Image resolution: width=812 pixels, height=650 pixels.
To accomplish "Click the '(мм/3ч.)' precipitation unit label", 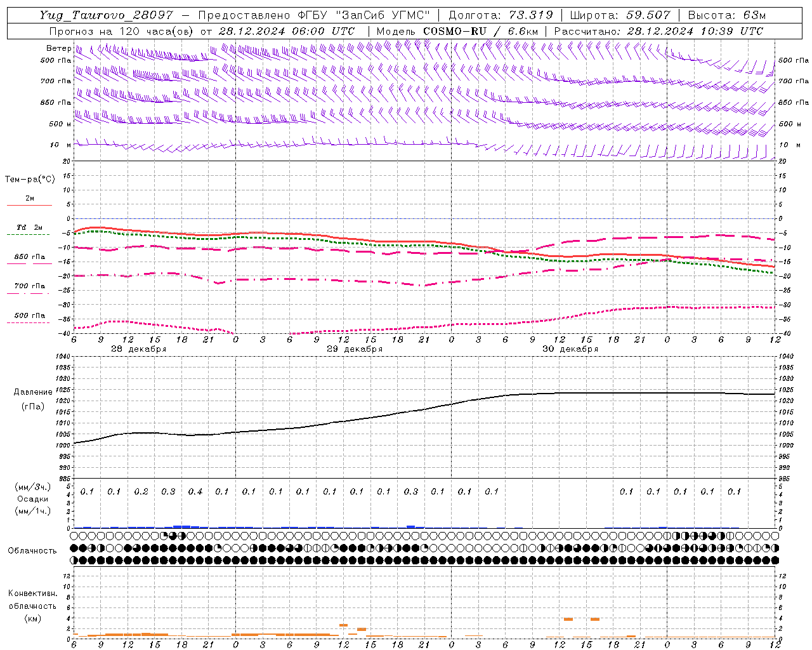I will 33,487.
